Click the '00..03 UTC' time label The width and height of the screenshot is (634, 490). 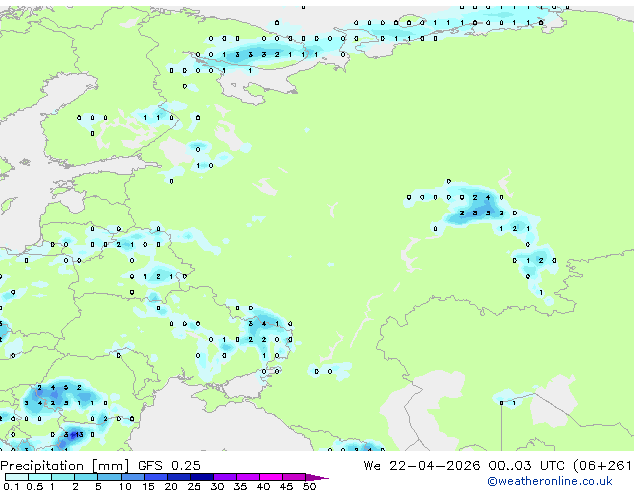point(527,466)
